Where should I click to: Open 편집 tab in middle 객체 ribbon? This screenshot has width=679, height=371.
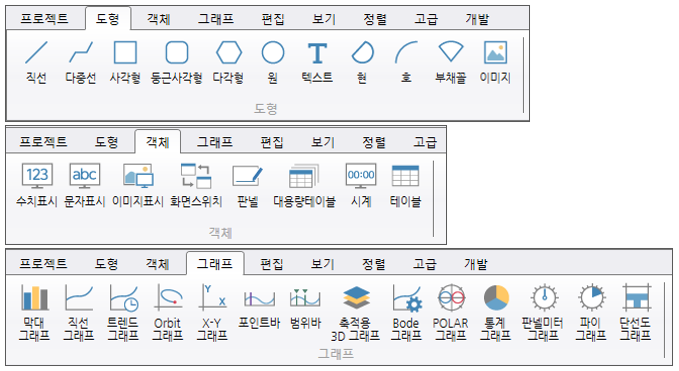[272, 142]
